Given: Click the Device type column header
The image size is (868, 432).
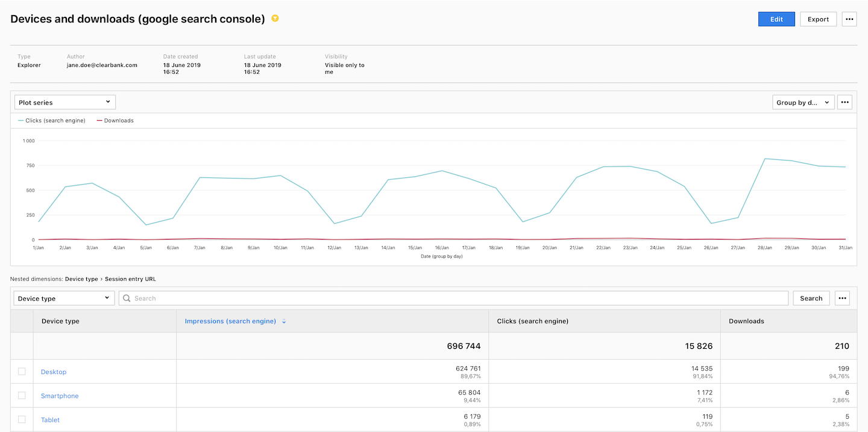Looking at the screenshot, I should point(60,321).
